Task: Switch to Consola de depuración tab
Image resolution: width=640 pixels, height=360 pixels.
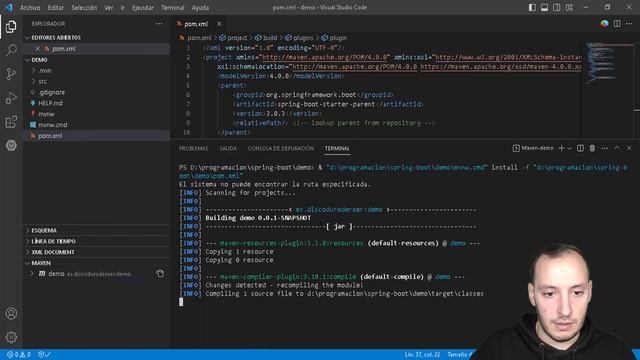Action: click(x=281, y=149)
